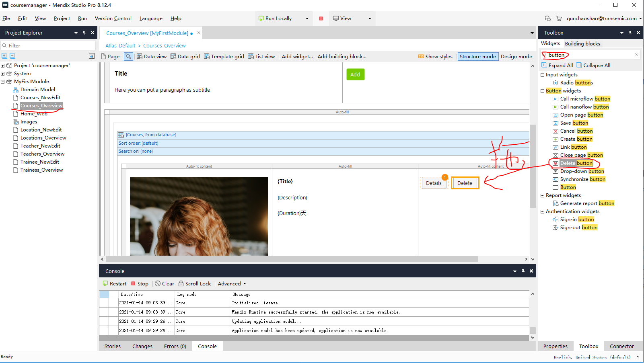Viewport: 644px width, 363px height.
Task: Click Add widget... in editor toolbar
Action: point(297,57)
